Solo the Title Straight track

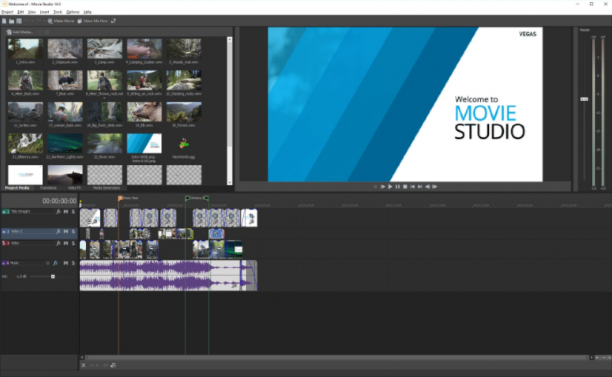click(73, 212)
